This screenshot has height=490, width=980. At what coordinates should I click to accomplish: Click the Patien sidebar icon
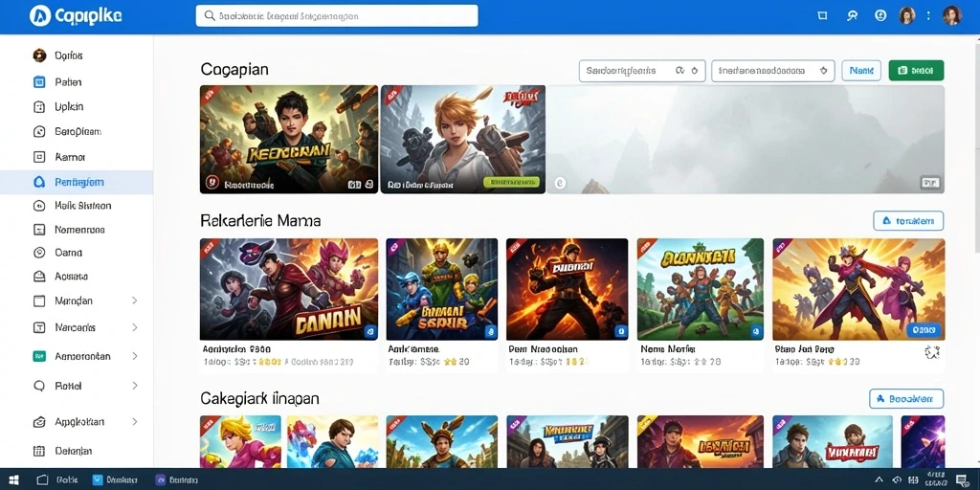point(39,82)
